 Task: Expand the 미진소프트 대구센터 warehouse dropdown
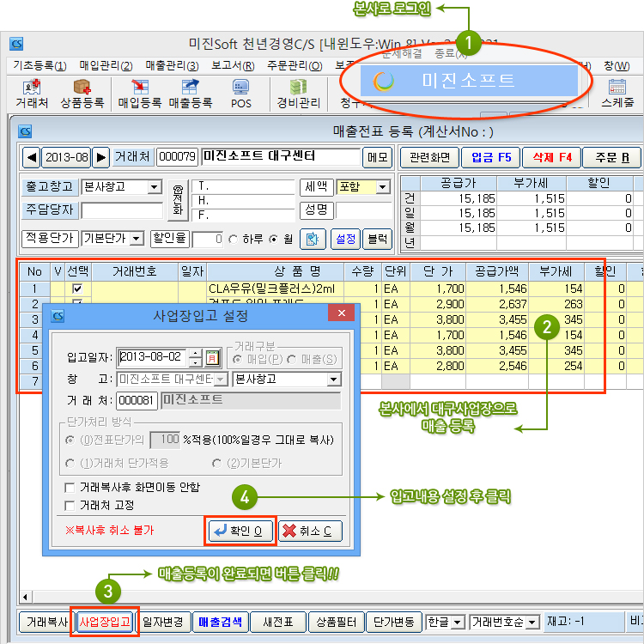tap(221, 379)
